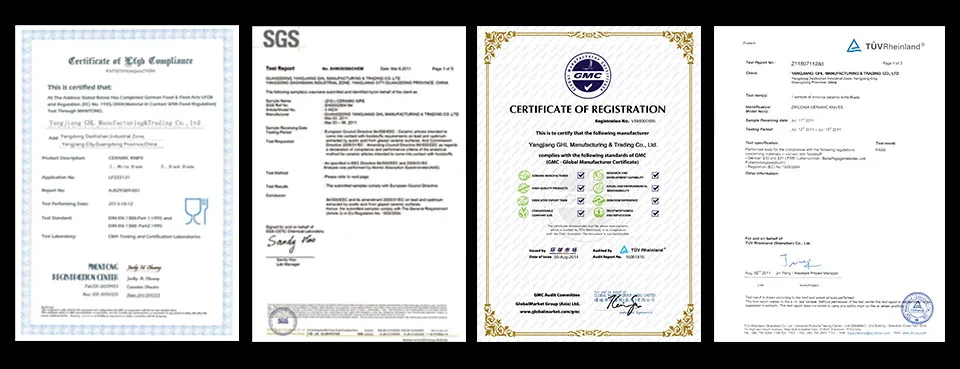960x369 pixels.
Task: Toggle the Dedicated Export Team checkbox
Action: [580, 201]
